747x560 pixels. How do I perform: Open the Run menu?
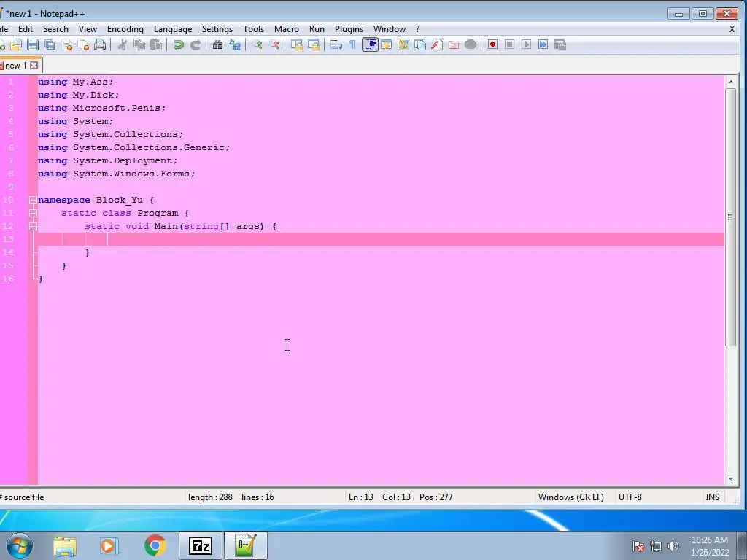click(317, 29)
